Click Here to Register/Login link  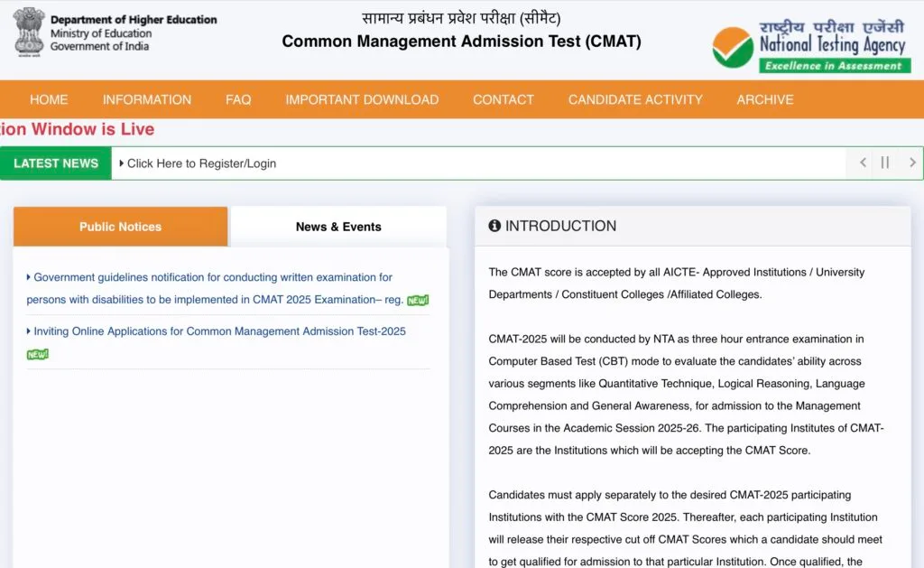click(x=201, y=163)
